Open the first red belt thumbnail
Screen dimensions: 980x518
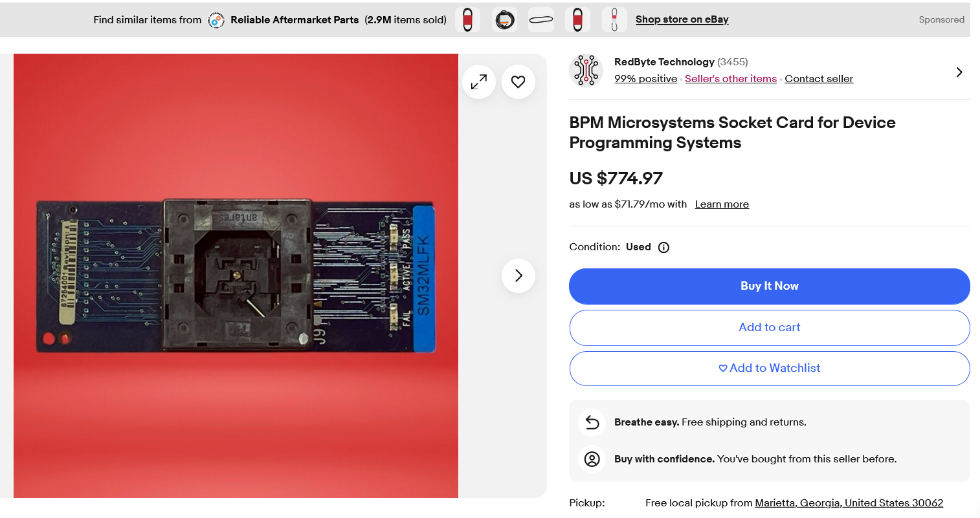467,20
